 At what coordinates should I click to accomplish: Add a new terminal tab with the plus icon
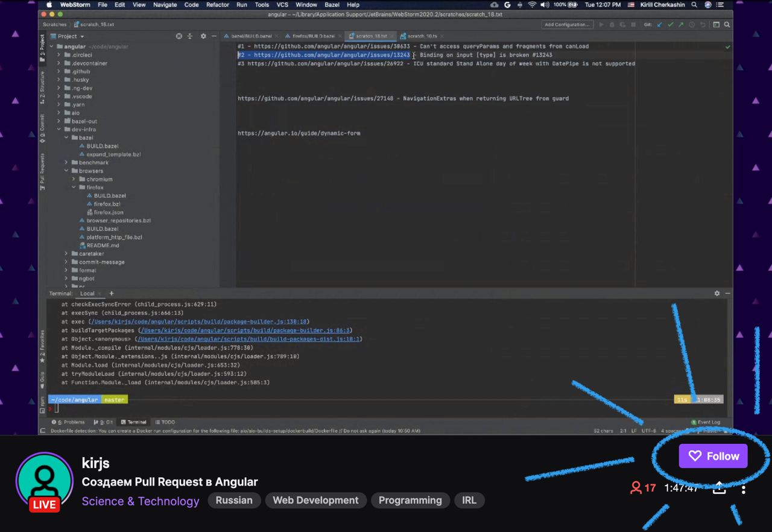111,293
